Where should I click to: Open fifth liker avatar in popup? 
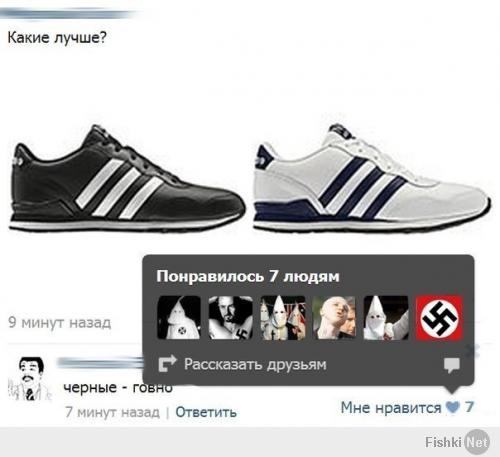point(386,317)
